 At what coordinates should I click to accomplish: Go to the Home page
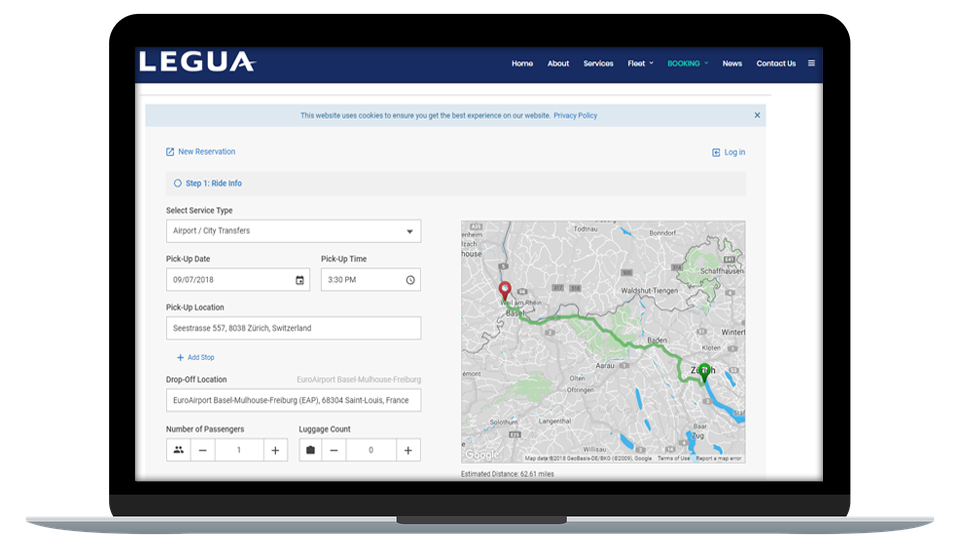point(522,63)
